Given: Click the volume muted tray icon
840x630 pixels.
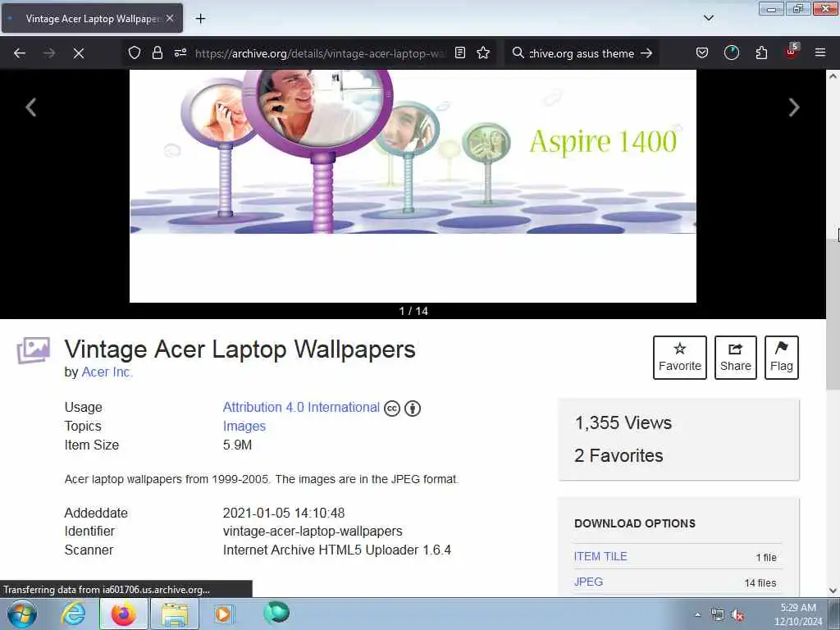Looking at the screenshot, I should point(738,615).
